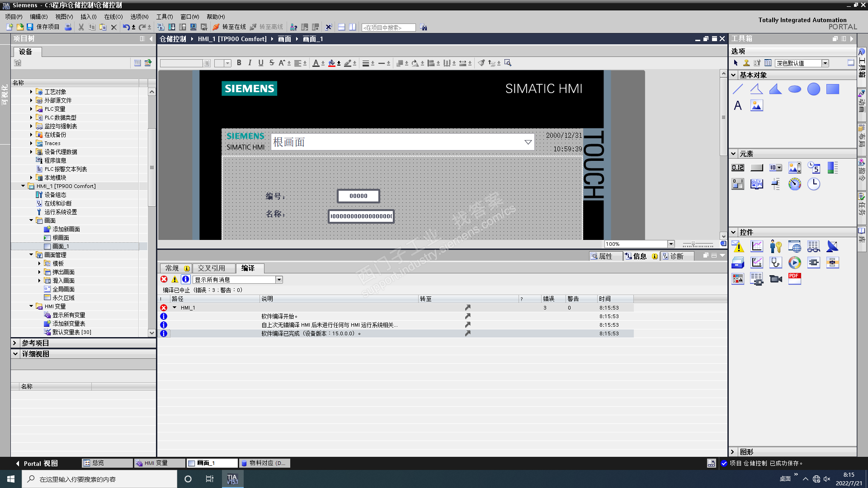Select the Alarm view control icon
Image resolution: width=868 pixels, height=488 pixels.
tap(737, 246)
